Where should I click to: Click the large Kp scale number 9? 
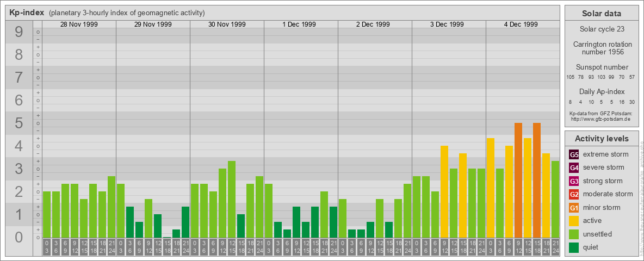(19, 32)
